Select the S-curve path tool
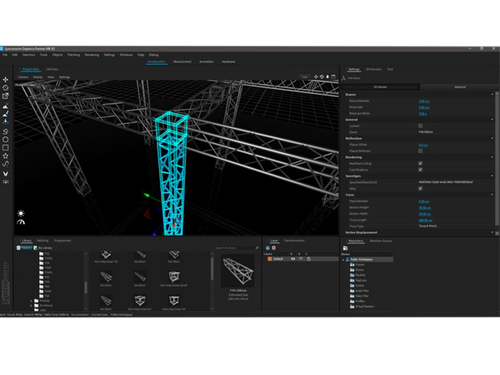Viewport: 500px width, 375px height. click(6, 164)
